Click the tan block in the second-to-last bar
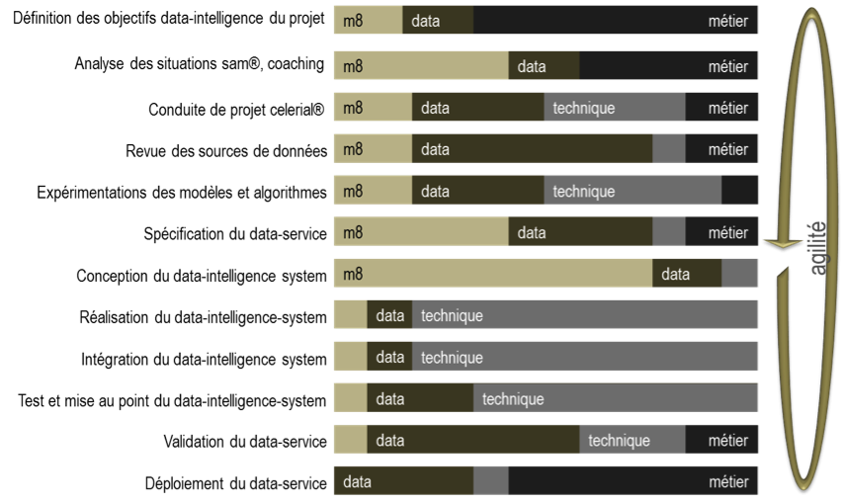 click(350, 440)
